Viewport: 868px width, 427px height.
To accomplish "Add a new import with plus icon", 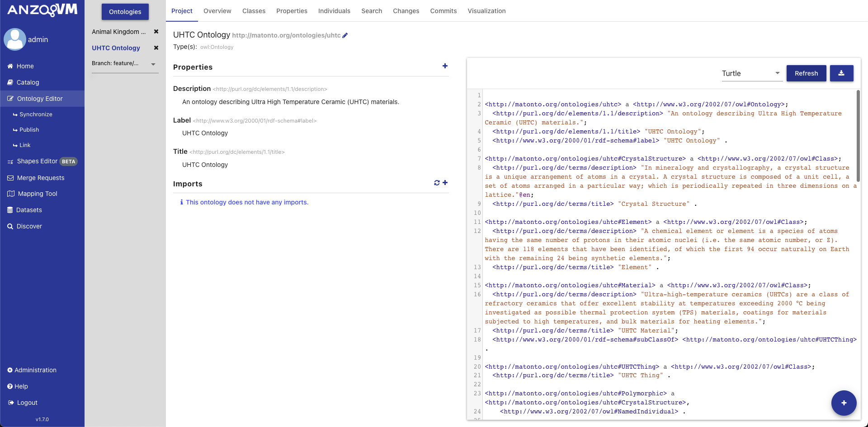I will coord(445,183).
